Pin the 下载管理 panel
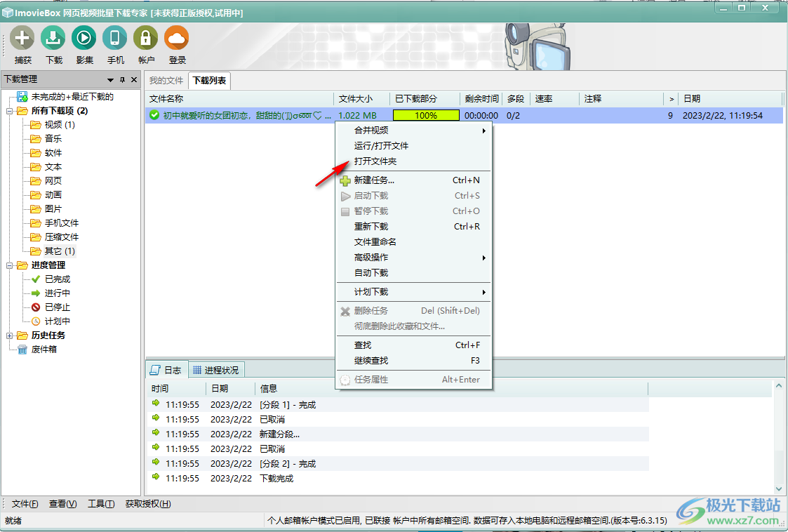This screenshot has width=788, height=532. point(122,80)
